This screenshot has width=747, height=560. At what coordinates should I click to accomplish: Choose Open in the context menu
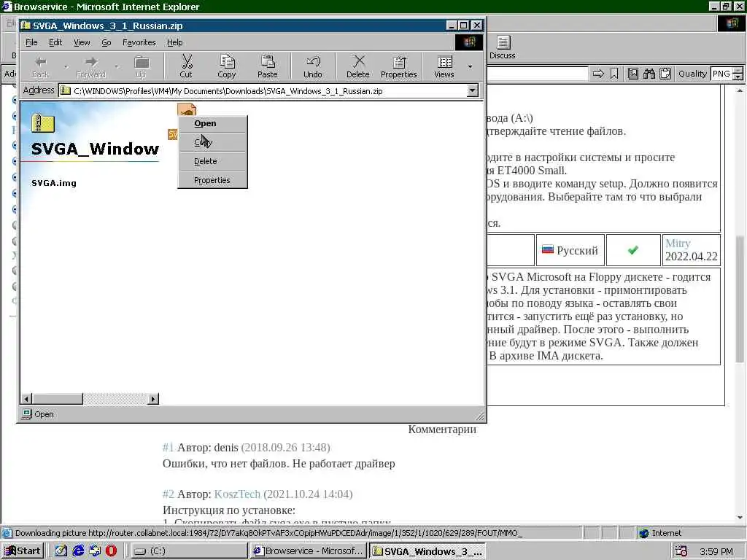pyautogui.click(x=212, y=123)
